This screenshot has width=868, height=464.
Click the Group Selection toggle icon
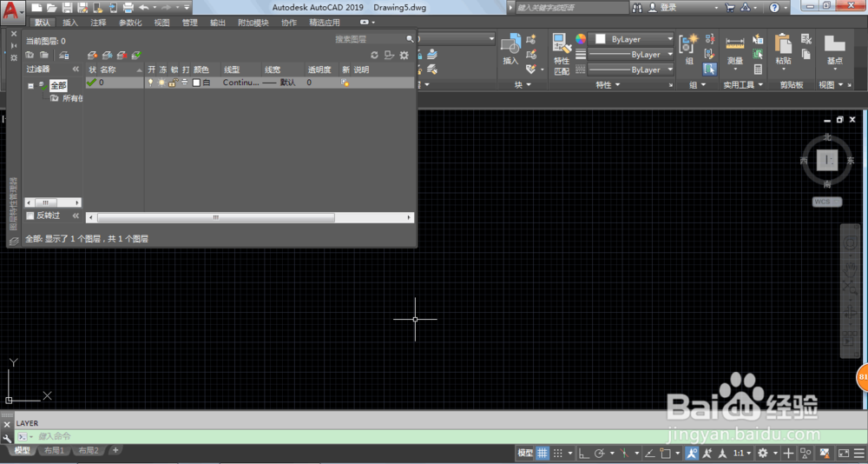(710, 70)
